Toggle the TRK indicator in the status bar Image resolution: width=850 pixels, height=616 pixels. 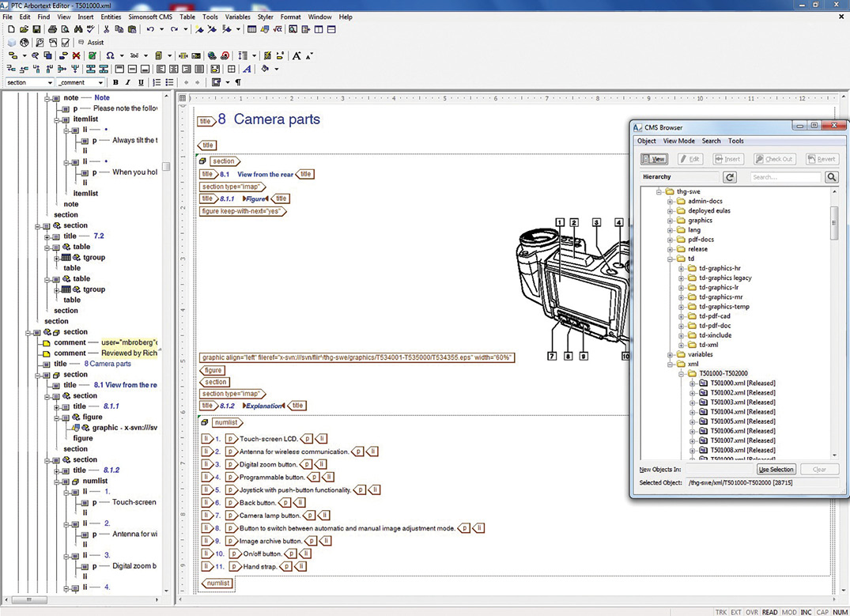click(x=721, y=612)
